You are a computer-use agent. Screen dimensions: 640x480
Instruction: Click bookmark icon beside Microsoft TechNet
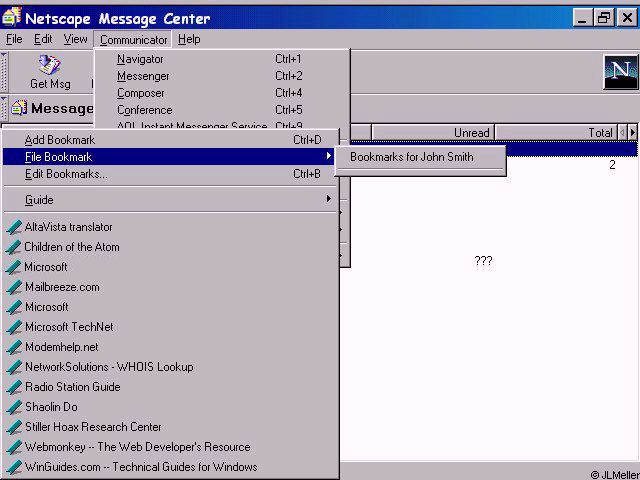click(14, 327)
